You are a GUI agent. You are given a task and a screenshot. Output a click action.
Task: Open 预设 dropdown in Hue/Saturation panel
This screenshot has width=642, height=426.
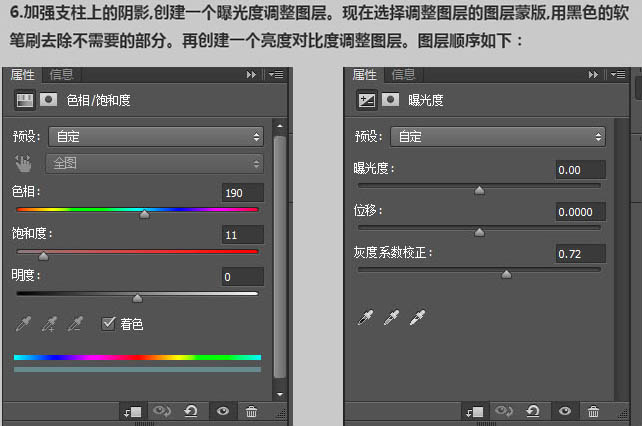(x=156, y=137)
